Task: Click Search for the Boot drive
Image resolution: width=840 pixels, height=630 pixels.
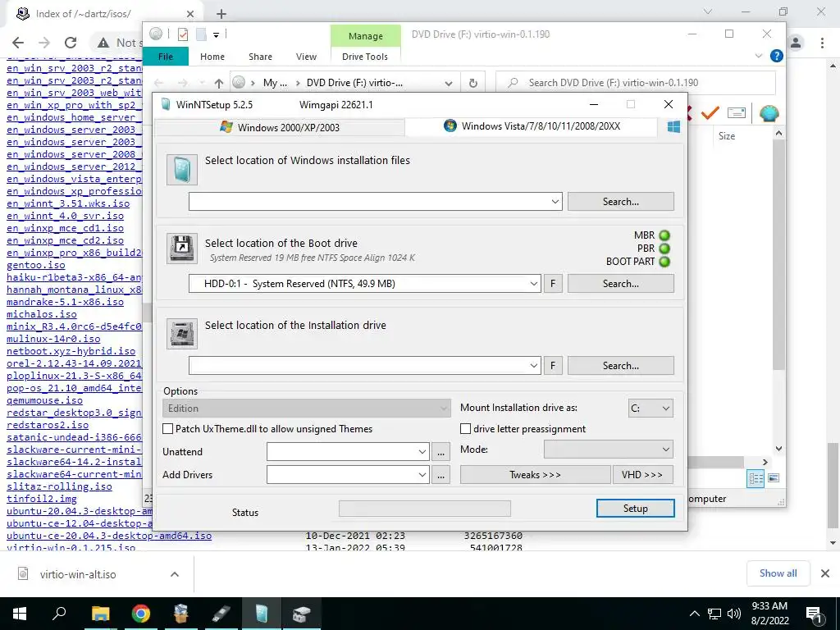Action: [621, 283]
